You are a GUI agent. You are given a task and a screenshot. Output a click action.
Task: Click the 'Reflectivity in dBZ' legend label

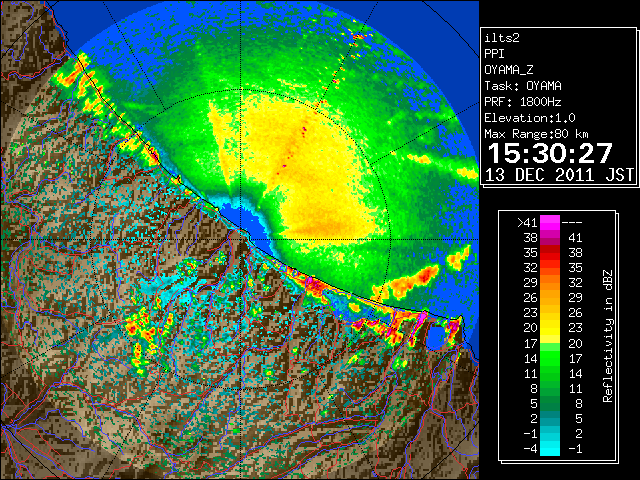pyautogui.click(x=608, y=336)
